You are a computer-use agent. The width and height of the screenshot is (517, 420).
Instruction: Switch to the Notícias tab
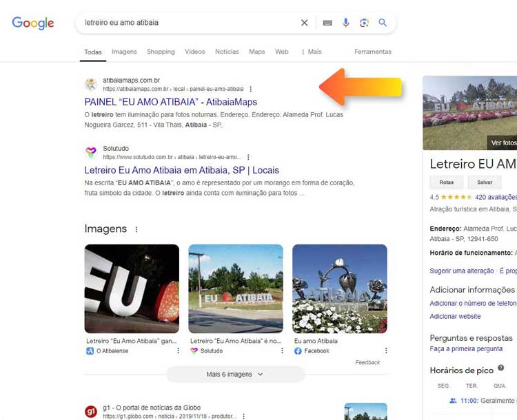[x=227, y=52]
